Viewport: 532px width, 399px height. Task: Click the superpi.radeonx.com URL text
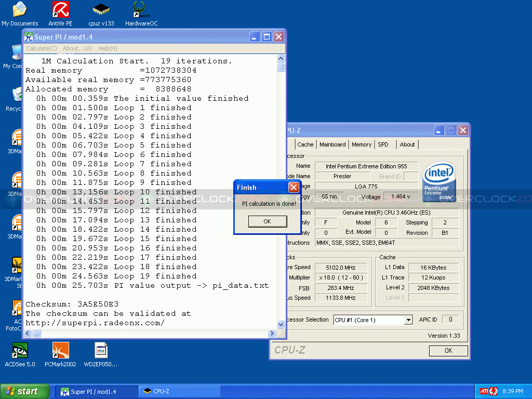(95, 323)
